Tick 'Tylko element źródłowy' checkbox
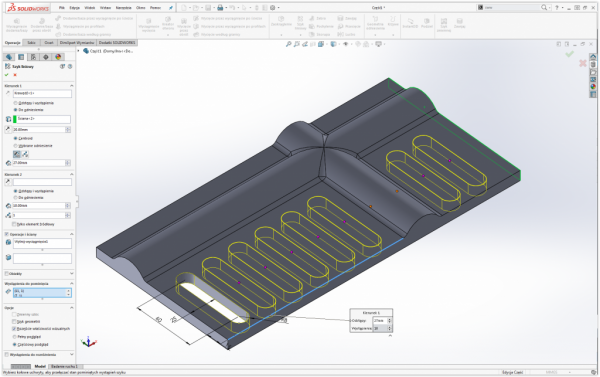Screen dimensions: 600x377 point(14,224)
